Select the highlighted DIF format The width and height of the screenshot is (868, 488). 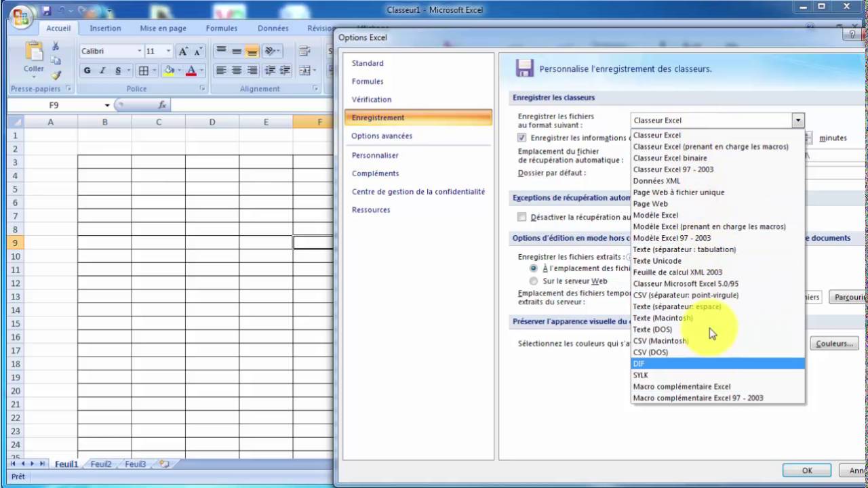717,363
